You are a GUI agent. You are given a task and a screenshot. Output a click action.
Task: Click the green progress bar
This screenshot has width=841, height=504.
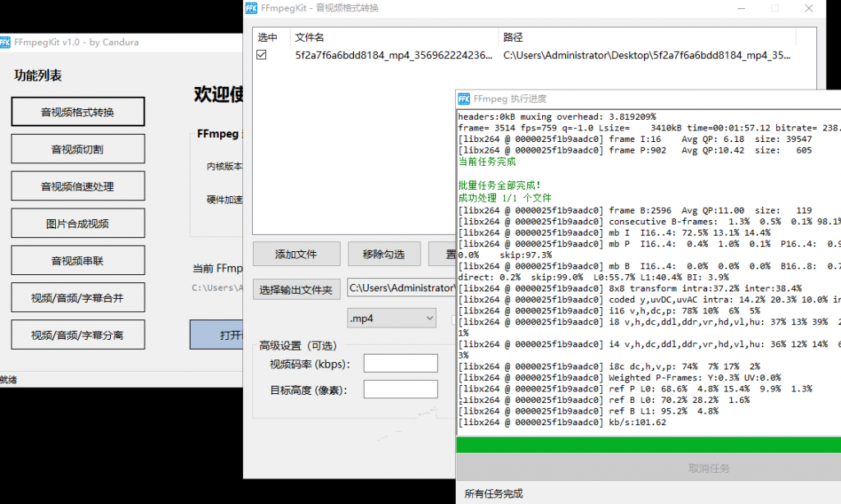649,444
